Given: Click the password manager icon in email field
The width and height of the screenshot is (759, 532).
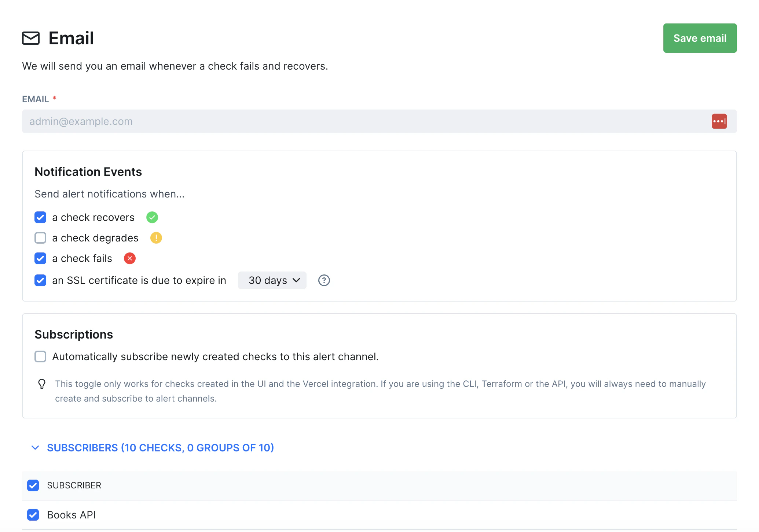Looking at the screenshot, I should point(719,121).
